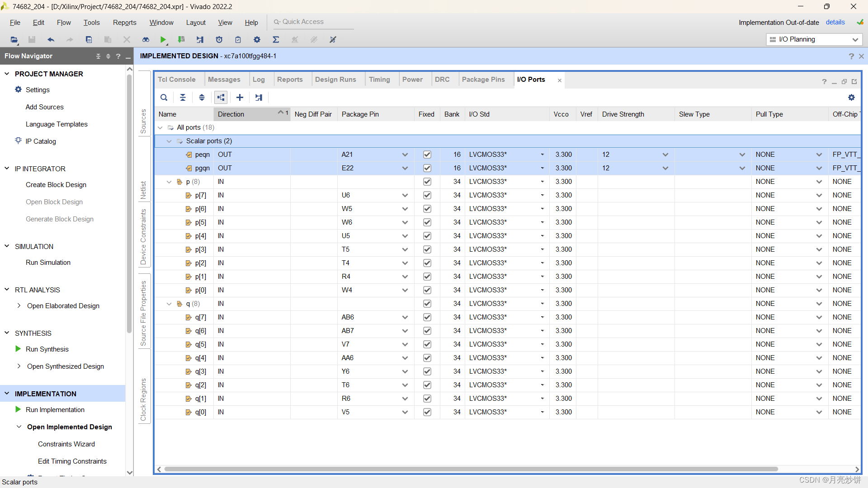Switch to the Tcl Console tab
Viewport: 868px width, 488px height.
point(177,80)
